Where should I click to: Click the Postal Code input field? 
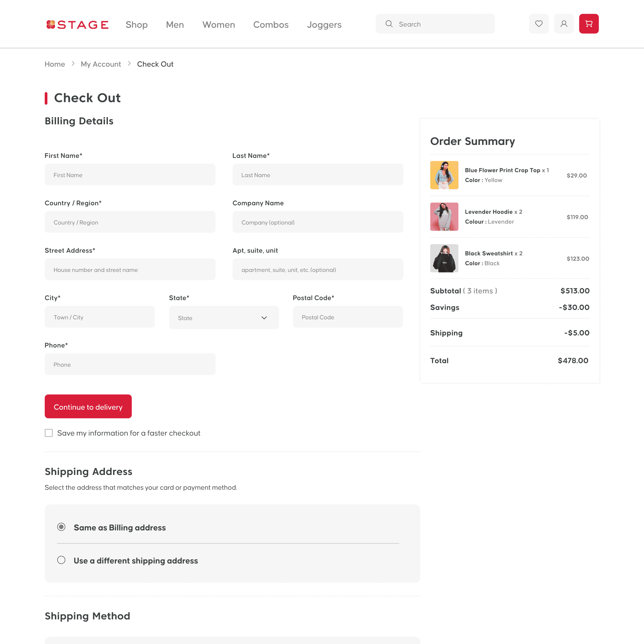click(348, 317)
